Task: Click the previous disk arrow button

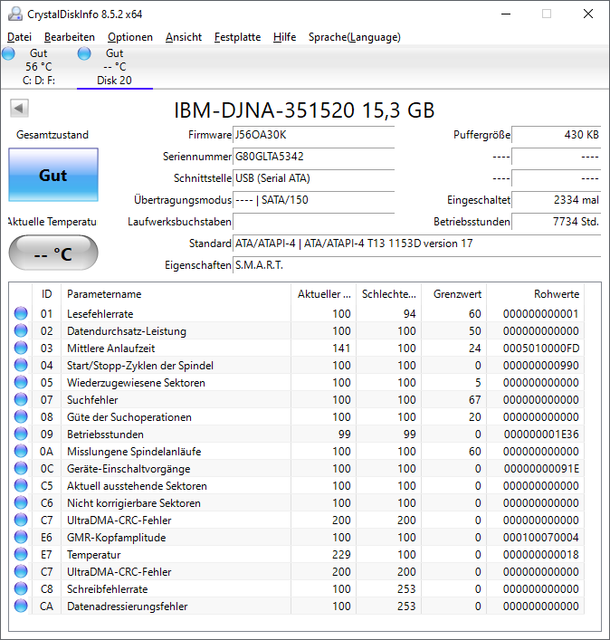Action: click(19, 109)
